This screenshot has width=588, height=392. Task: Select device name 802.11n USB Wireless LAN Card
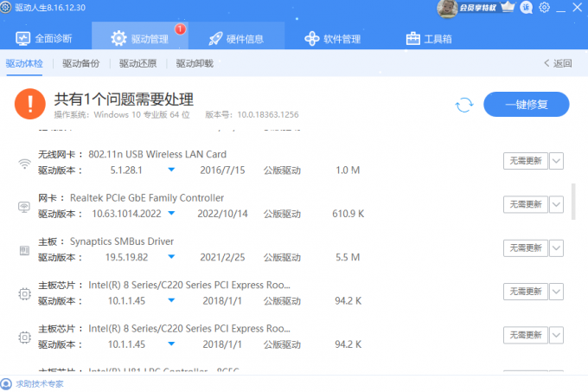coord(157,154)
